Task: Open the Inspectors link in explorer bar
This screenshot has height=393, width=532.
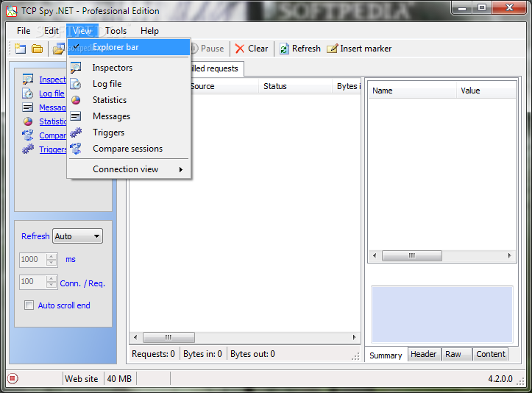Action: pyautogui.click(x=52, y=79)
